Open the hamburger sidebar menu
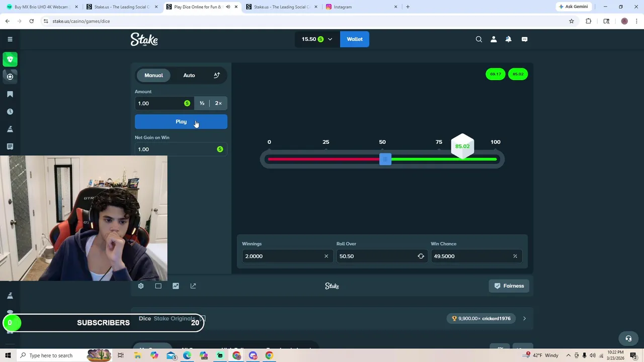Image resolution: width=644 pixels, height=362 pixels. click(x=10, y=39)
